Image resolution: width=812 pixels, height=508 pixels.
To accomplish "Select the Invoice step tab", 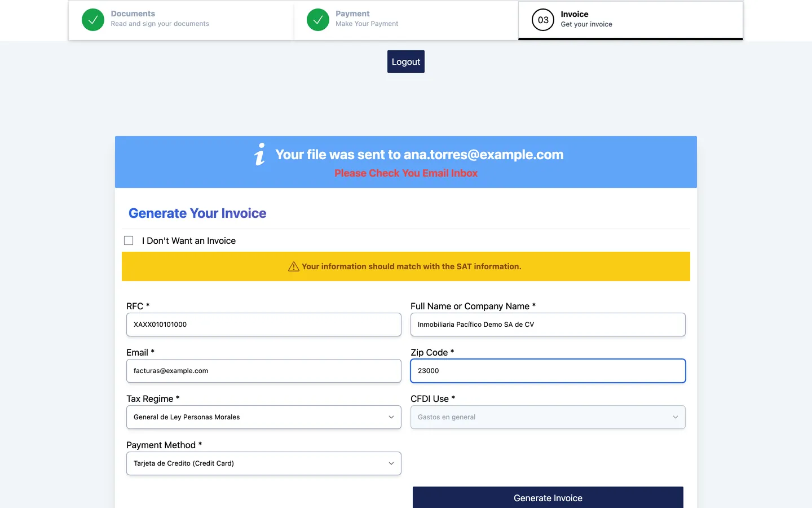I will (630, 20).
